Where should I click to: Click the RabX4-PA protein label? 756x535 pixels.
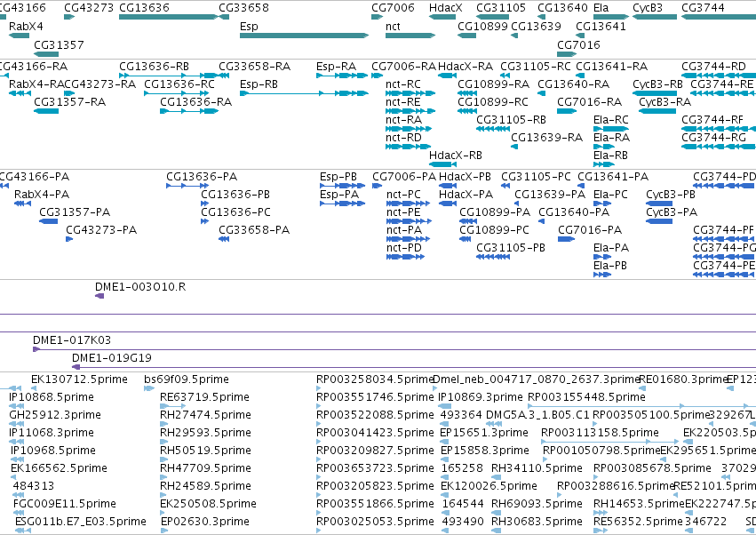tap(42, 195)
